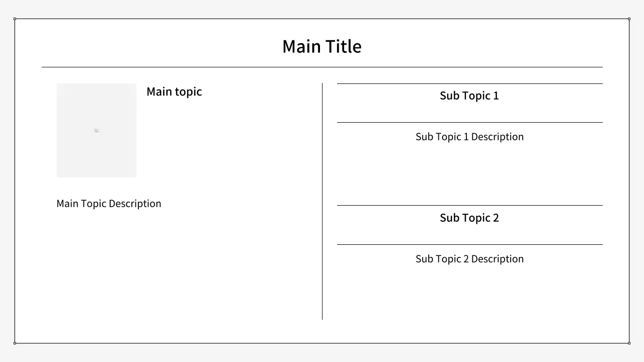
Task: Select the top-left corner handle of the frame
Action: (x=15, y=19)
